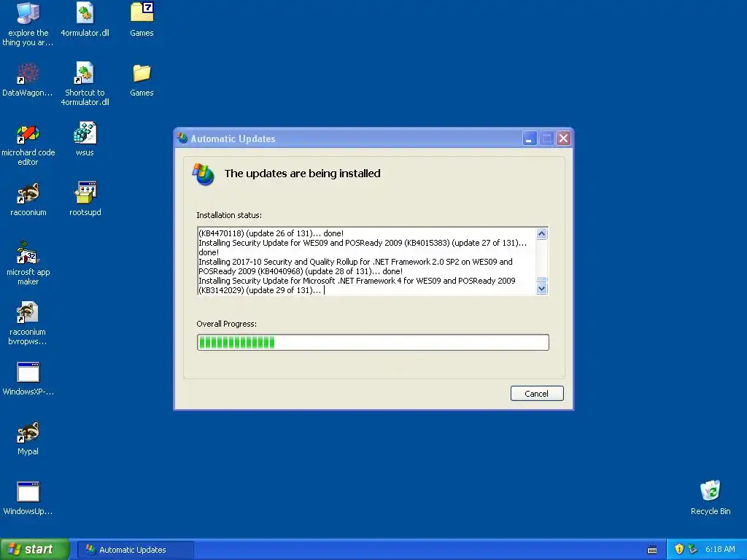Image resolution: width=747 pixels, height=560 pixels.
Task: Click the security shield tray icon
Action: pyautogui.click(x=679, y=549)
